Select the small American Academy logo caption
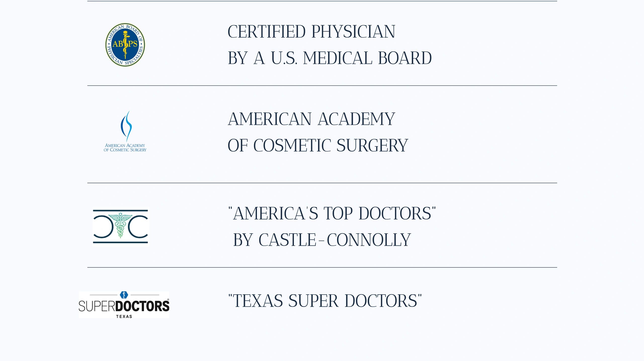The width and height of the screenshot is (644, 361). click(125, 148)
